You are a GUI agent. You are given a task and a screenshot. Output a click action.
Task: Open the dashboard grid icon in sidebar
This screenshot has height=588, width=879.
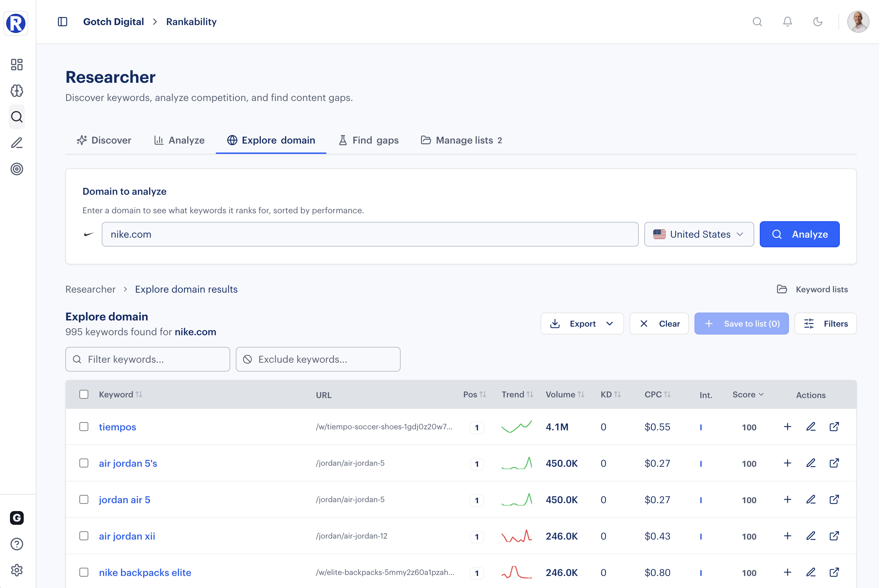(x=16, y=65)
